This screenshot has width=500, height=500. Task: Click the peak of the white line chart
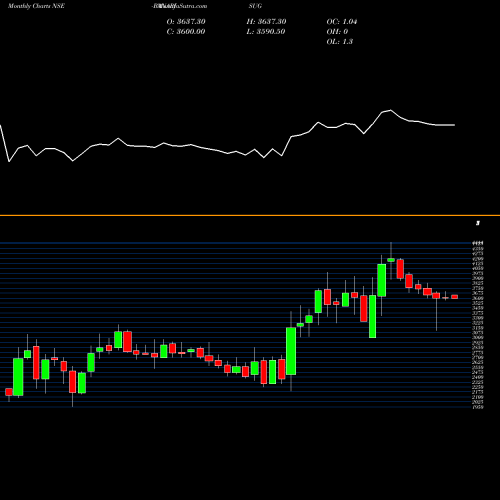(391, 110)
